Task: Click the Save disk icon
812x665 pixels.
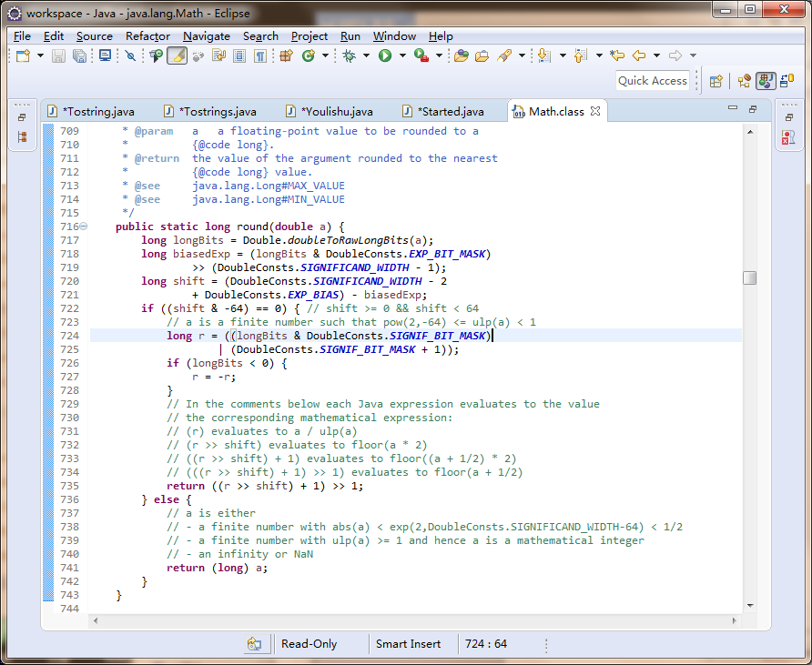Action: pyautogui.click(x=58, y=55)
